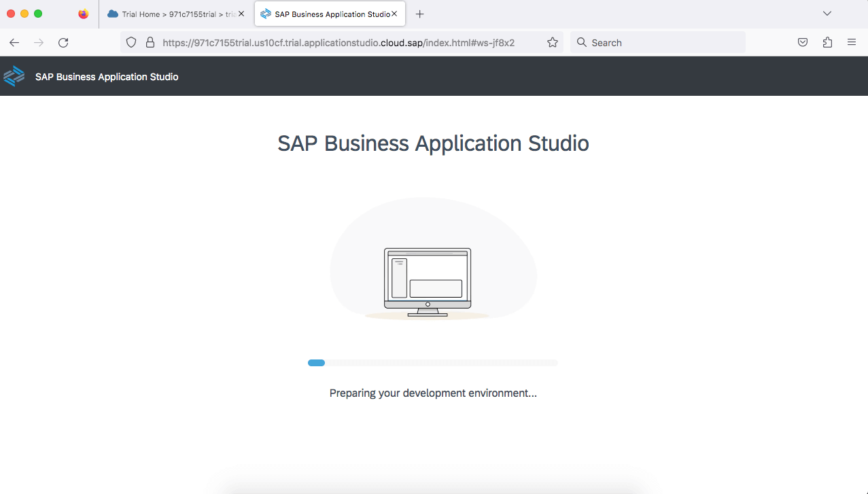Click the red macOS close window button
Viewport: 868px width, 494px height.
tap(11, 14)
